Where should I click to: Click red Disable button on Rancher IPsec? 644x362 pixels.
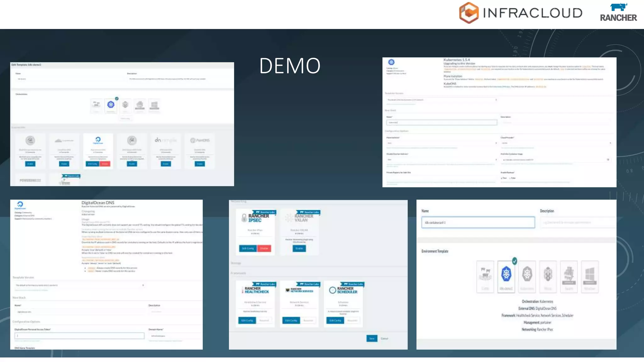pos(264,248)
